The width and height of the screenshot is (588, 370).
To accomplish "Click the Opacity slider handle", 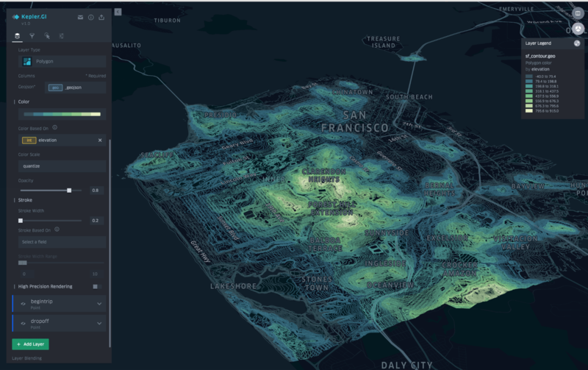I will (x=69, y=191).
